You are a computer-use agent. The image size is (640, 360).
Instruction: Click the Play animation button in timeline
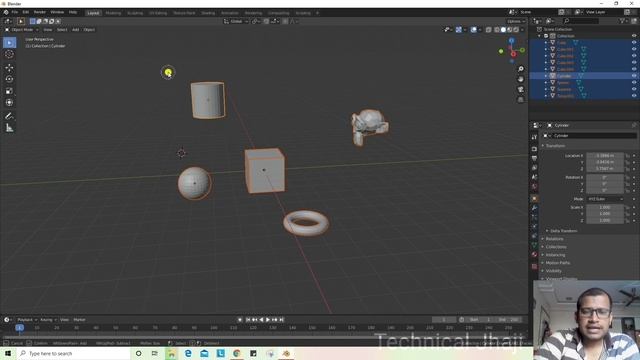268,320
